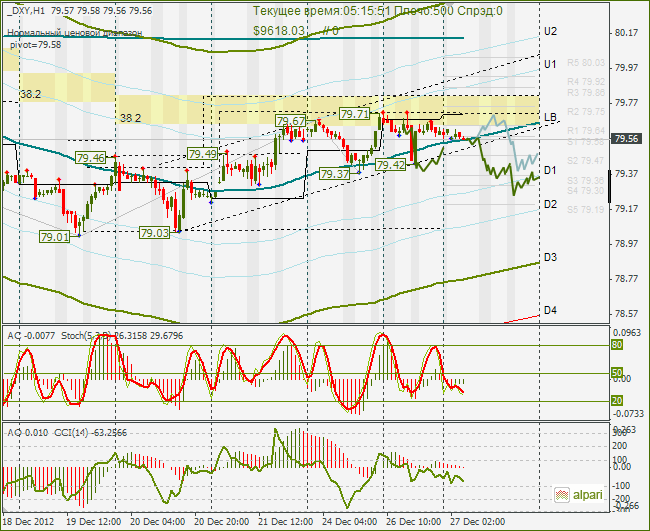Click the S5 79.19 support level

click(x=586, y=209)
